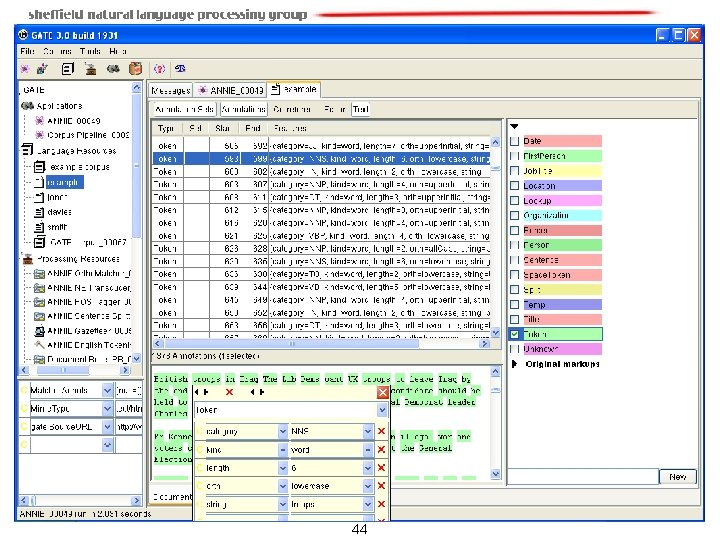
Task: Collapse the default annotation set arrow
Action: (x=514, y=126)
